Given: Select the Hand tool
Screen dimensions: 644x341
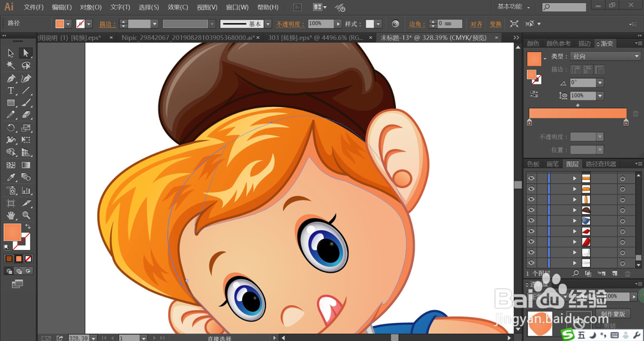Looking at the screenshot, I should tap(11, 215).
